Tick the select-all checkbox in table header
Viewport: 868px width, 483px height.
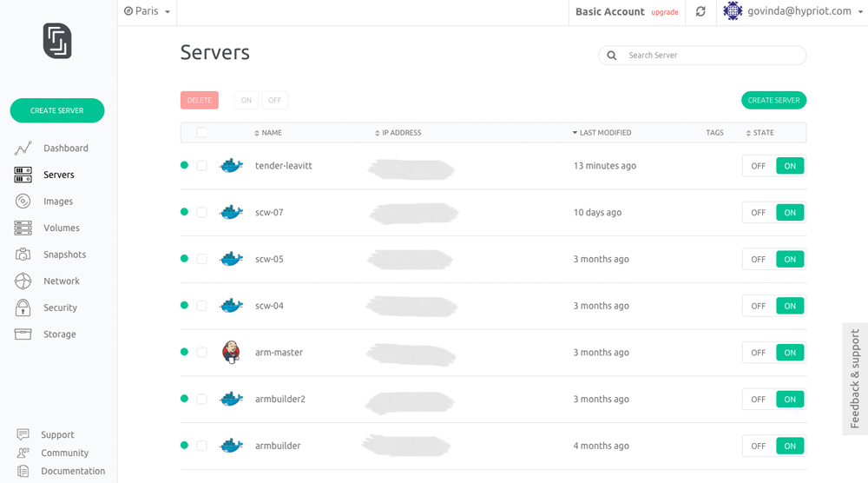(201, 133)
